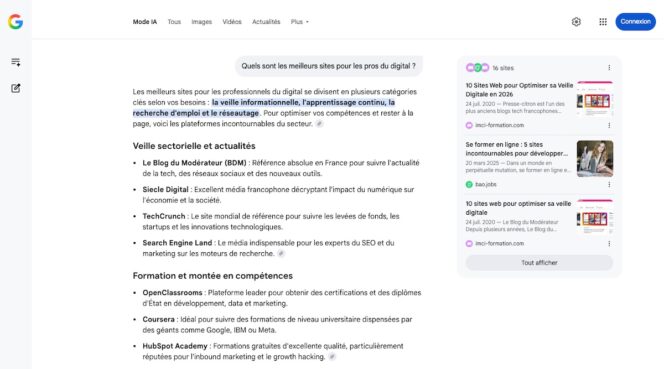
Task: Click the Connexion button
Action: [635, 22]
